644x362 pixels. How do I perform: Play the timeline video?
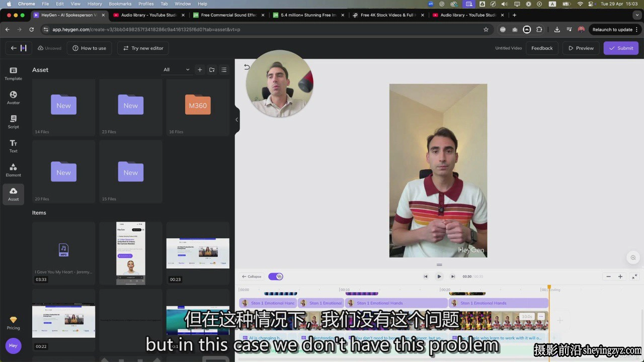pos(439,277)
